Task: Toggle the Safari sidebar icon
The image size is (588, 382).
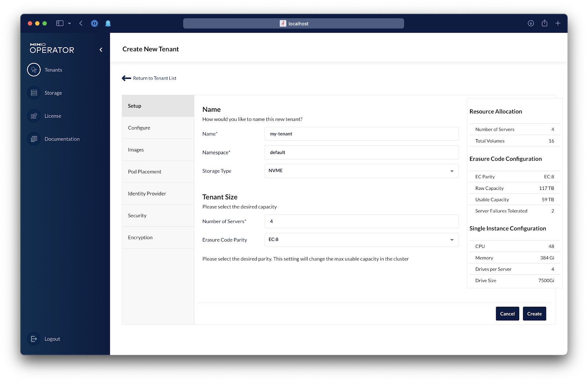Action: [59, 23]
